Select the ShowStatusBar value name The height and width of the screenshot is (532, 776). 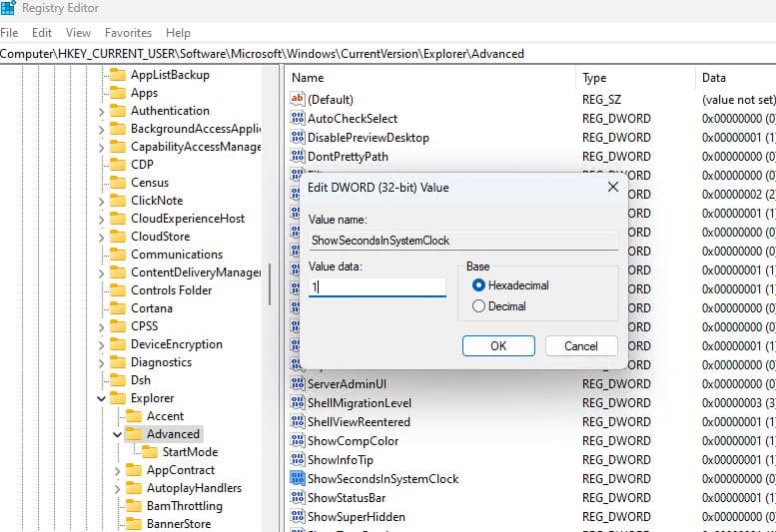point(347,497)
